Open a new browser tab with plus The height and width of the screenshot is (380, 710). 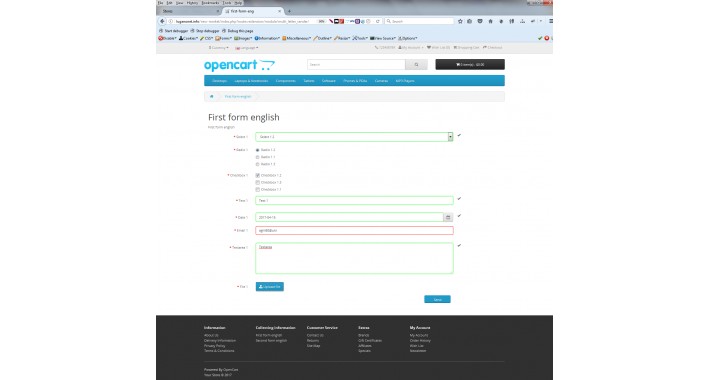(x=289, y=11)
